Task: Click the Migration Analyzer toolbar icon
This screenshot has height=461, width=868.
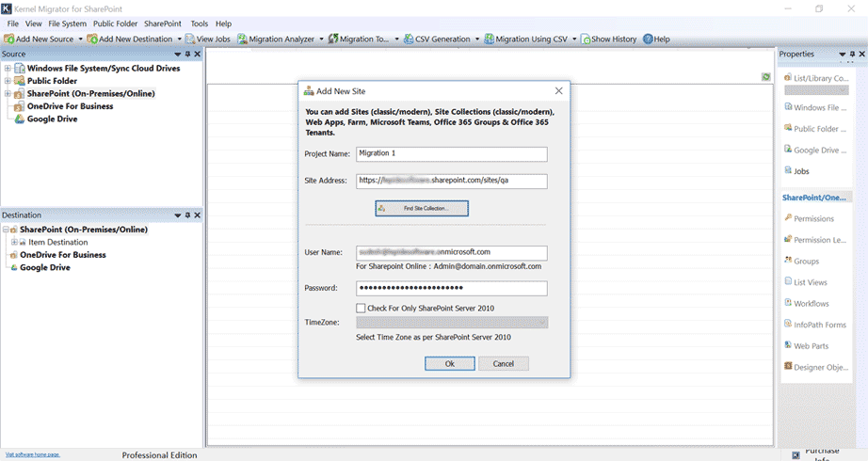Action: (242, 40)
